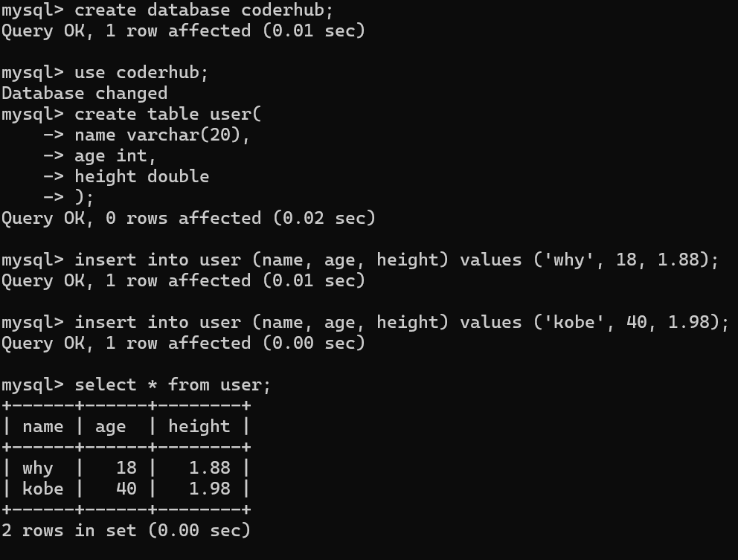Click the 'name varchar(20),' line
This screenshot has height=560, width=738.
click(162, 135)
